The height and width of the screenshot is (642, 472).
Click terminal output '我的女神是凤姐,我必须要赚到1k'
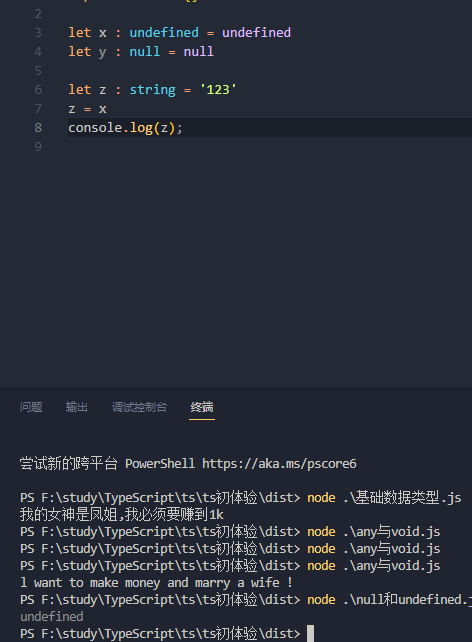122,515
